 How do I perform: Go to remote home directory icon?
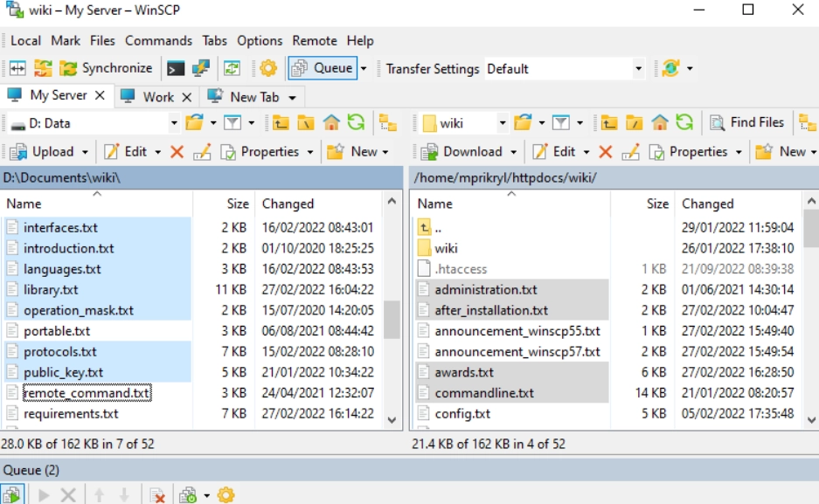click(660, 123)
